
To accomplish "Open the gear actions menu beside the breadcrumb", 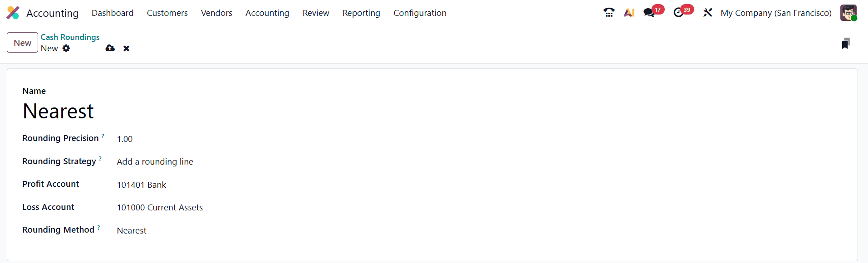I will point(66,48).
